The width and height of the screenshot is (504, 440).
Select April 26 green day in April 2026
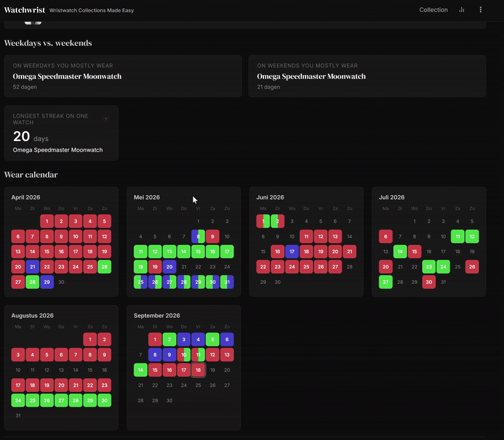[x=105, y=266]
